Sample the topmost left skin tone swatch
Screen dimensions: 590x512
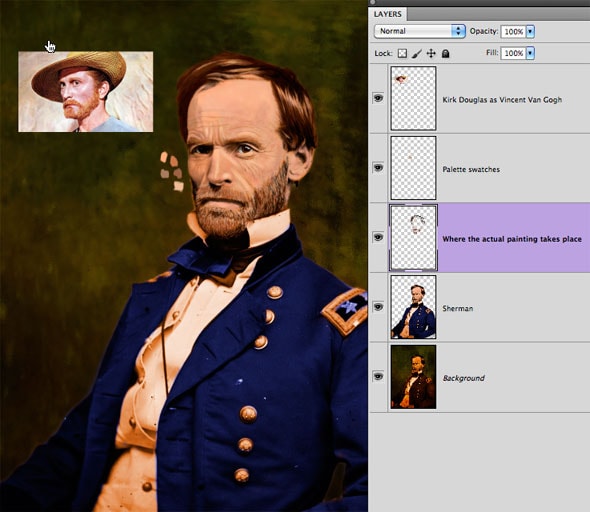(164, 157)
